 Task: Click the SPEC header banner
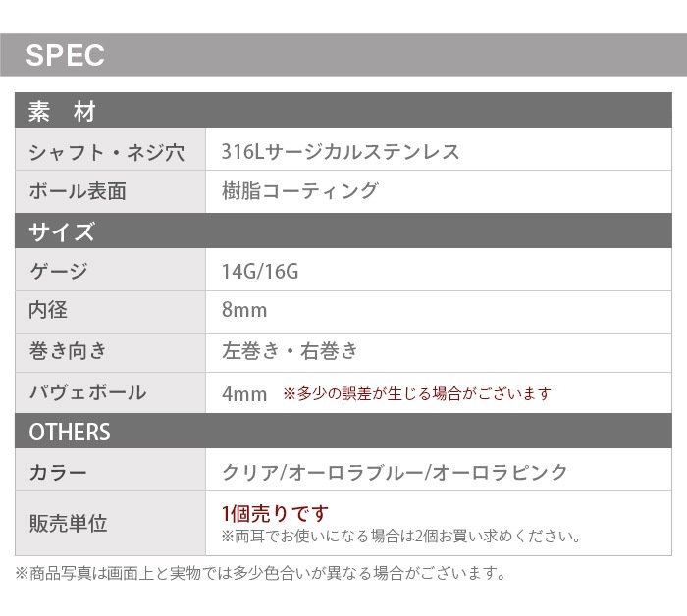click(x=65, y=55)
